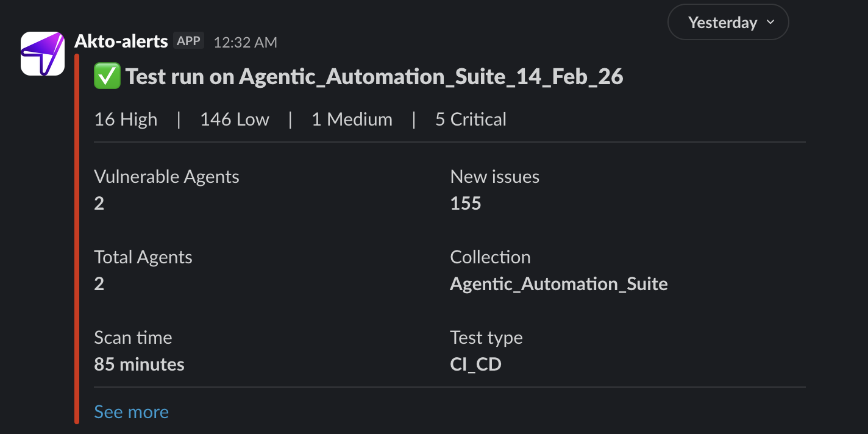
Task: Click the 5 Critical severity count
Action: coord(471,119)
